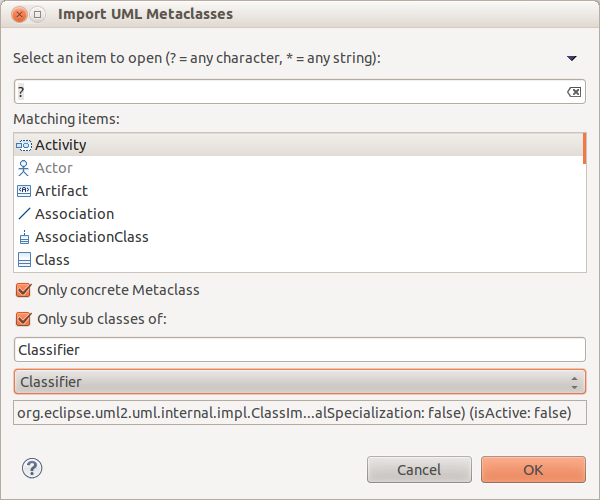Open the dialog view menu arrow
The image size is (600, 500).
[572, 59]
